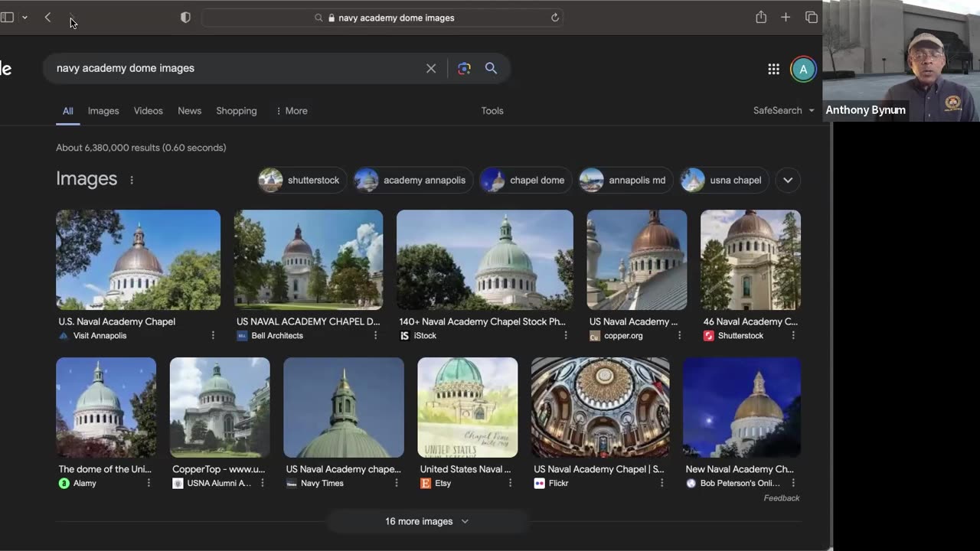
Task: Open the 140+ Naval Academy Chapel Stock title
Action: click(482, 321)
